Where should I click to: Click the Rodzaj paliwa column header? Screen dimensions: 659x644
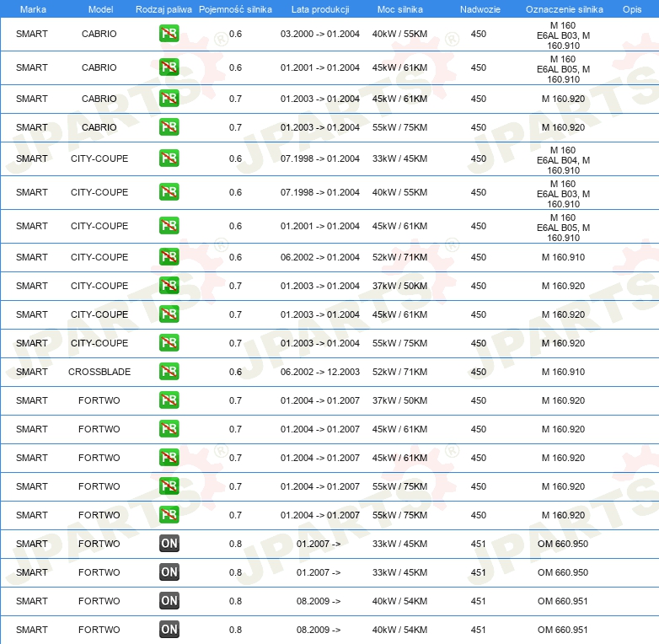click(163, 9)
